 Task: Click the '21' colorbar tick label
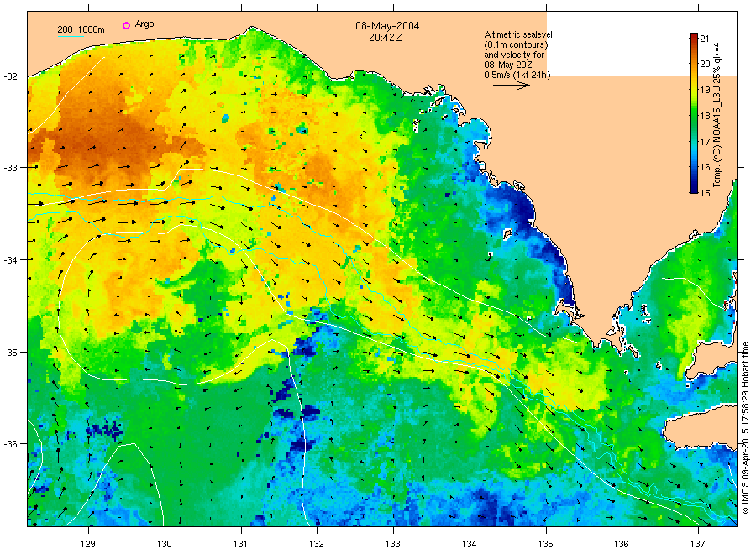click(705, 39)
